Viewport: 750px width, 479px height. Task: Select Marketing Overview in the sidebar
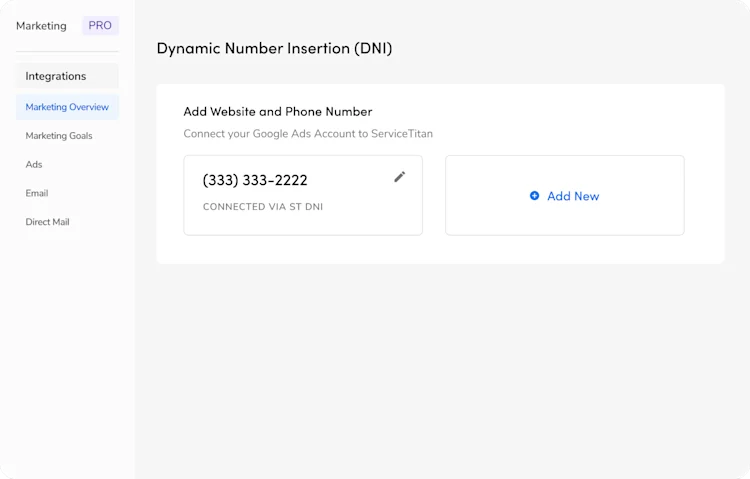click(67, 107)
